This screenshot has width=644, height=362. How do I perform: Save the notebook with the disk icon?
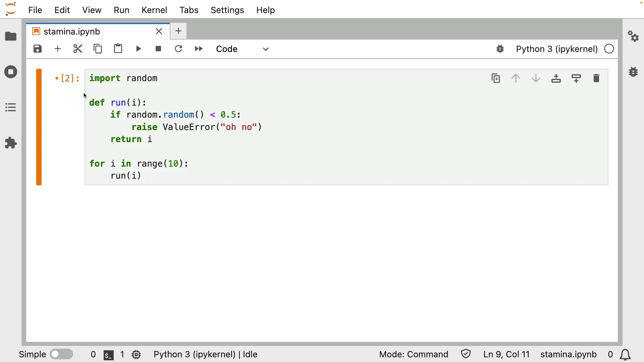click(38, 49)
